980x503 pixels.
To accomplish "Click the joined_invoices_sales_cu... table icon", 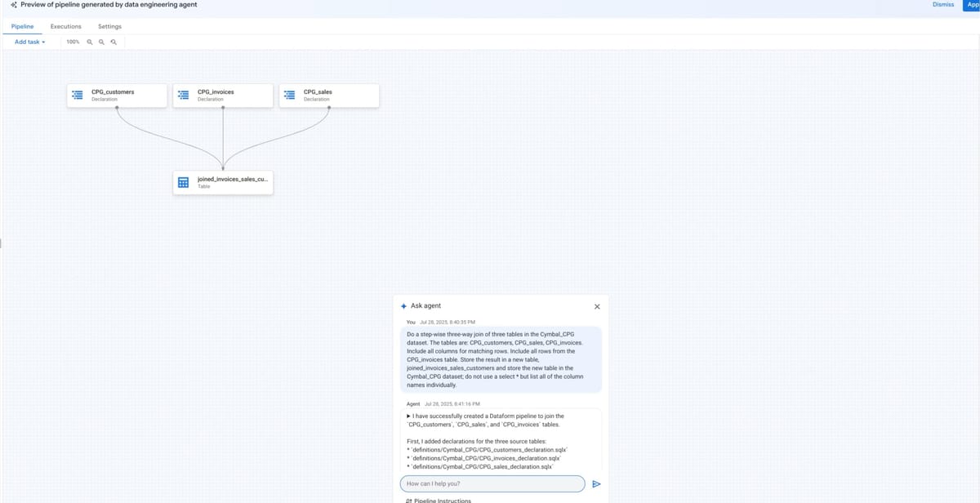I will pos(184,182).
